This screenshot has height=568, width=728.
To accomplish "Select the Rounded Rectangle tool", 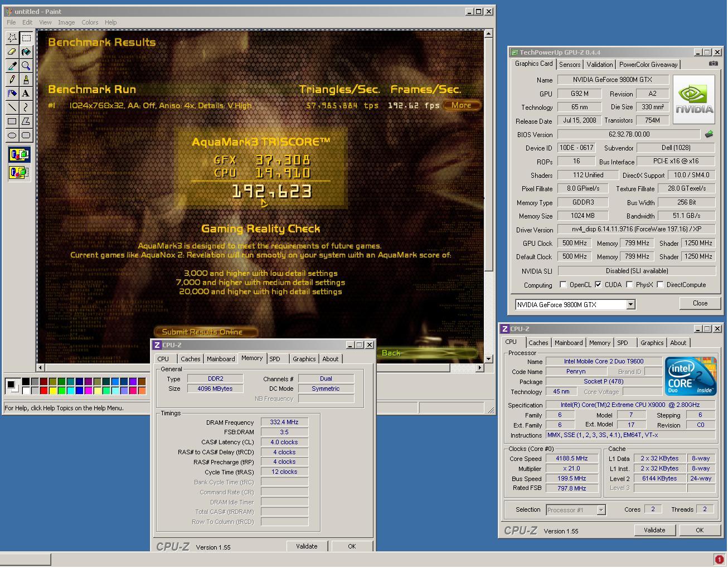I will pos(26,135).
